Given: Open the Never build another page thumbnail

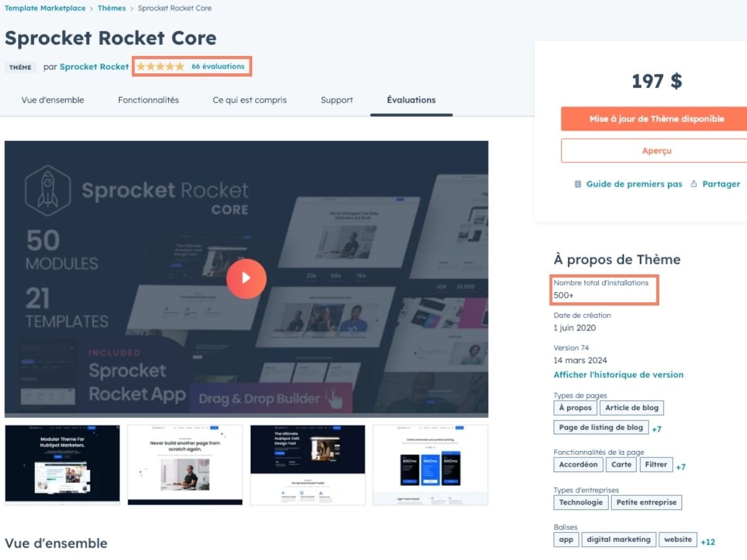Looking at the screenshot, I should [185, 465].
